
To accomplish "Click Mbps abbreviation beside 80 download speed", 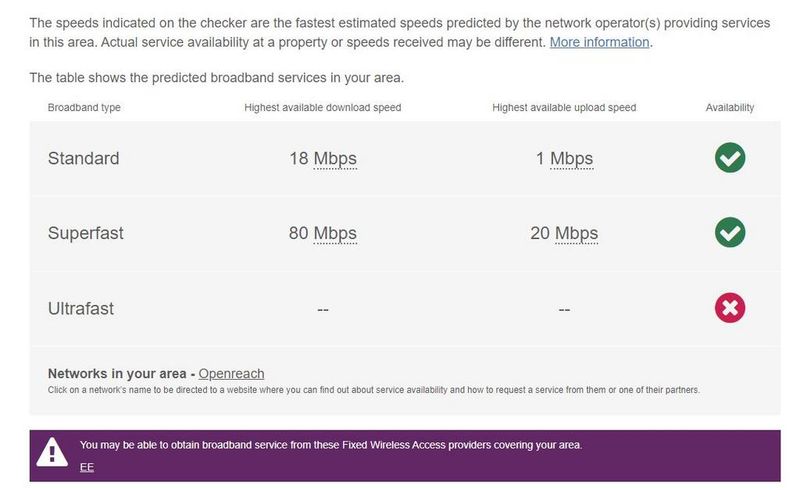I will (335, 234).
